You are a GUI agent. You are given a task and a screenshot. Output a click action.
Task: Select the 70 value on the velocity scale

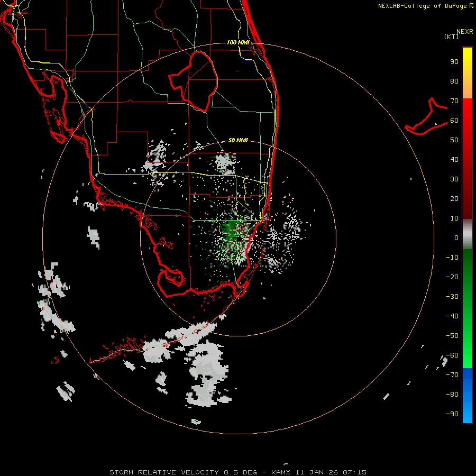454,101
